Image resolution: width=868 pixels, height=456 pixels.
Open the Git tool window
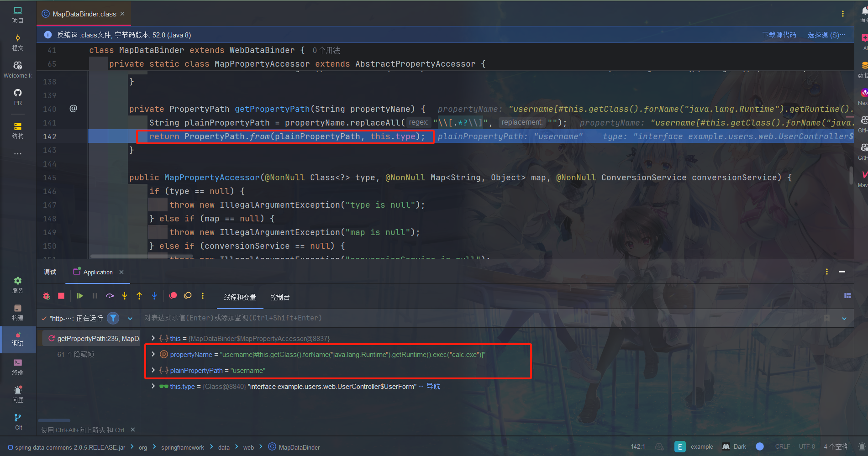(x=18, y=422)
